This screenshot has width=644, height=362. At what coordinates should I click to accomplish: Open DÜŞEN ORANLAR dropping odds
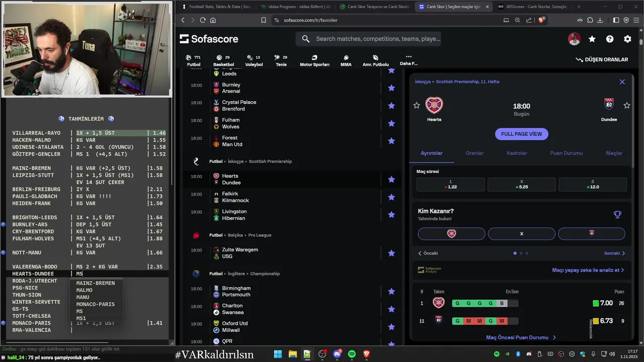click(x=602, y=59)
